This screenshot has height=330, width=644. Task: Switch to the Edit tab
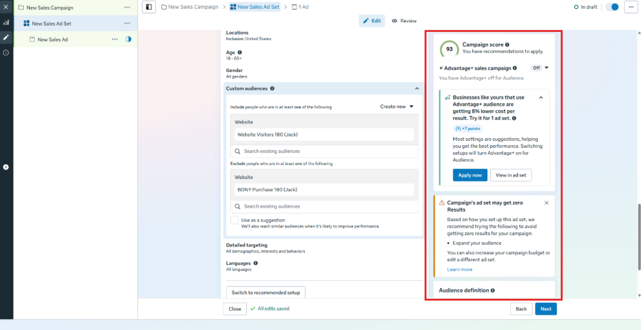pyautogui.click(x=372, y=21)
